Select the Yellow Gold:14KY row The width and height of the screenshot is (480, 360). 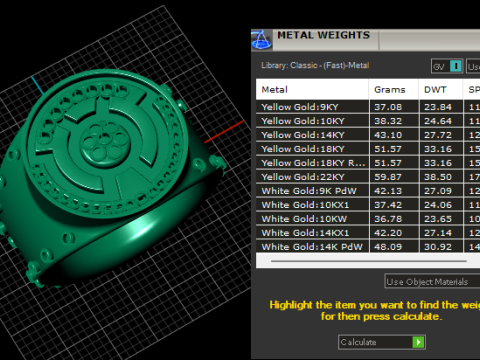pyautogui.click(x=368, y=135)
